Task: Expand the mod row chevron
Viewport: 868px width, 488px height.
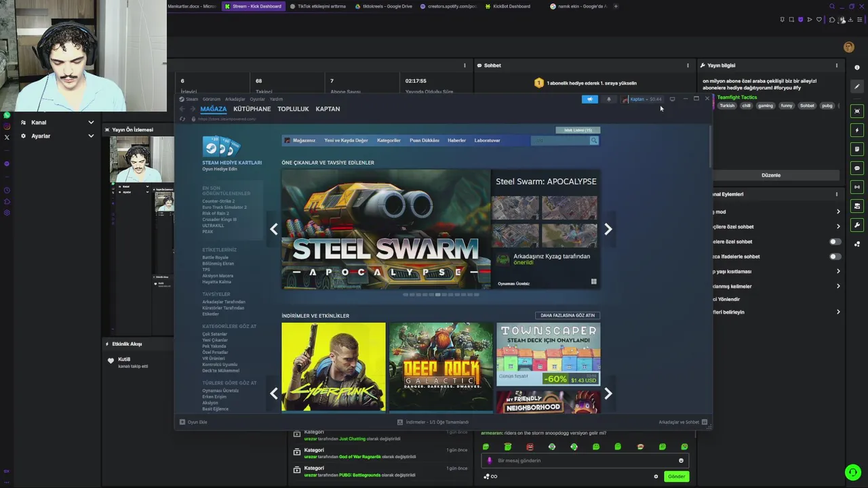Action: [838, 211]
